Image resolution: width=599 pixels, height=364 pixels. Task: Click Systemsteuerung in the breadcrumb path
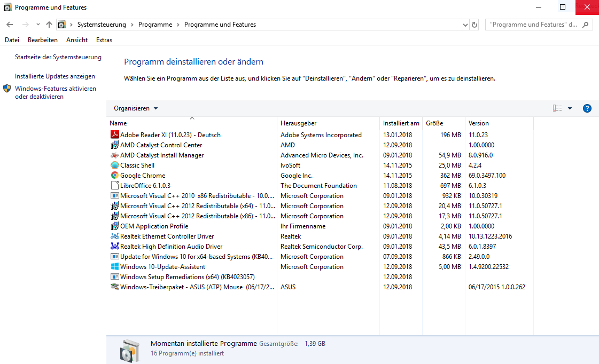coord(102,25)
